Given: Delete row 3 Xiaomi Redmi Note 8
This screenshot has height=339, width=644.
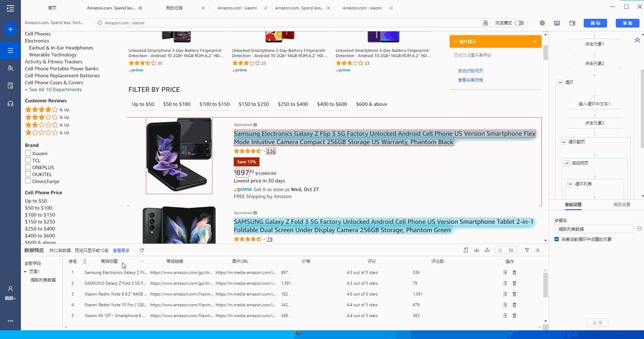Looking at the screenshot, I should [x=514, y=294].
